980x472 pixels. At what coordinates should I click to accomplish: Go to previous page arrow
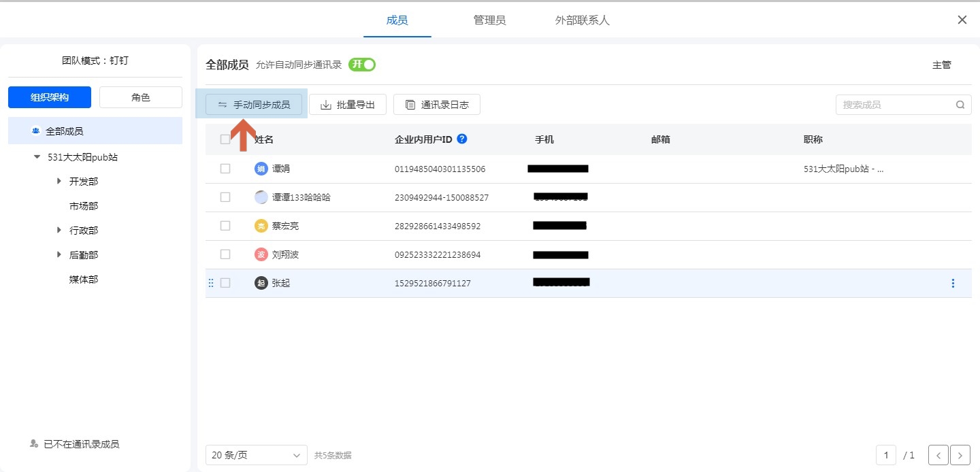tap(938, 455)
